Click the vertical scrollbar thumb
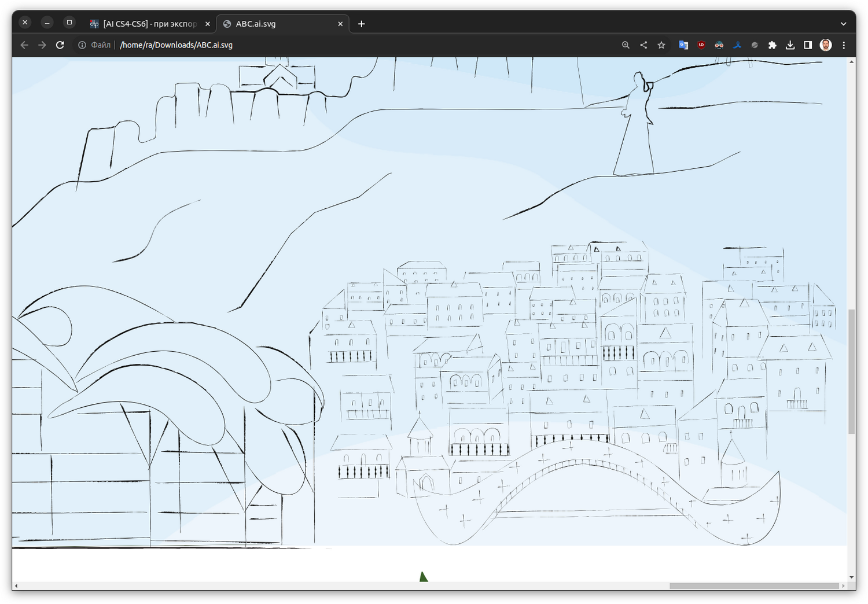 pyautogui.click(x=852, y=371)
